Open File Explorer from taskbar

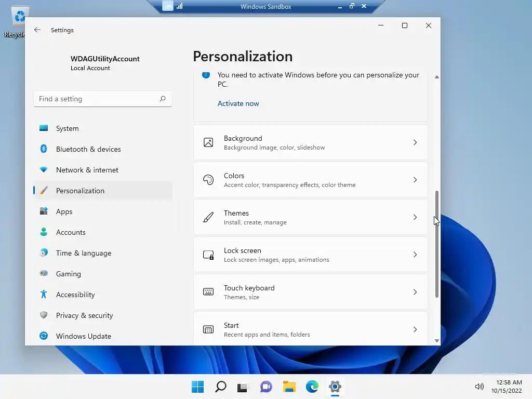click(x=289, y=387)
